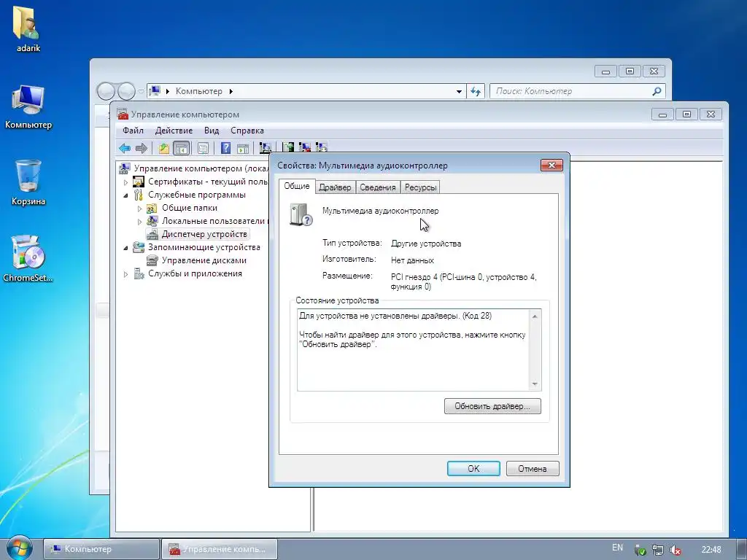Click the magnifier search icon in Компьютер window
Screen dimensions: 747x560
coord(657,91)
